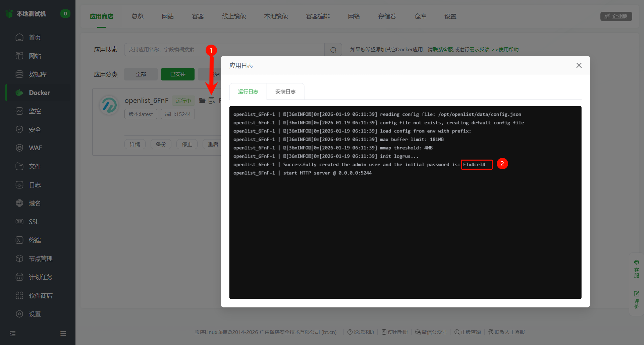Open the app log icon next to openlist_6FnF

coord(212,101)
